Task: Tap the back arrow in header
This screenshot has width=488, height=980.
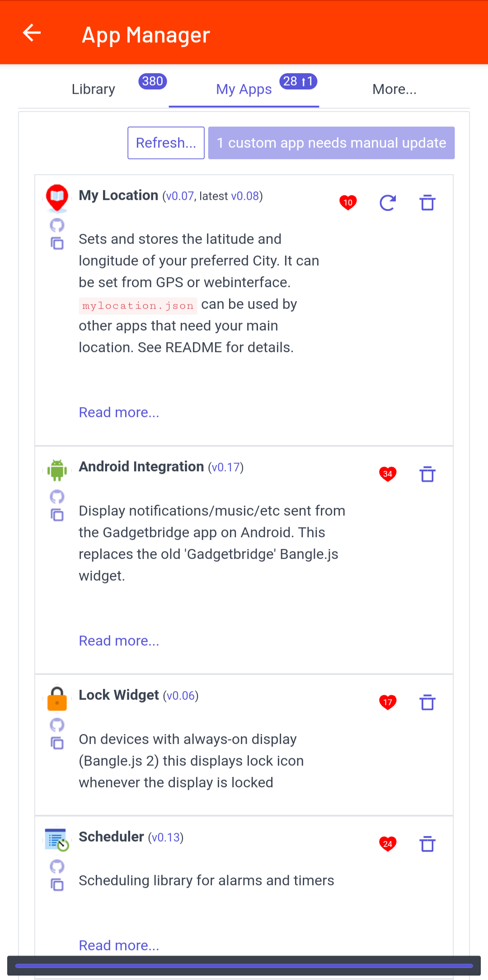Action: 32,33
